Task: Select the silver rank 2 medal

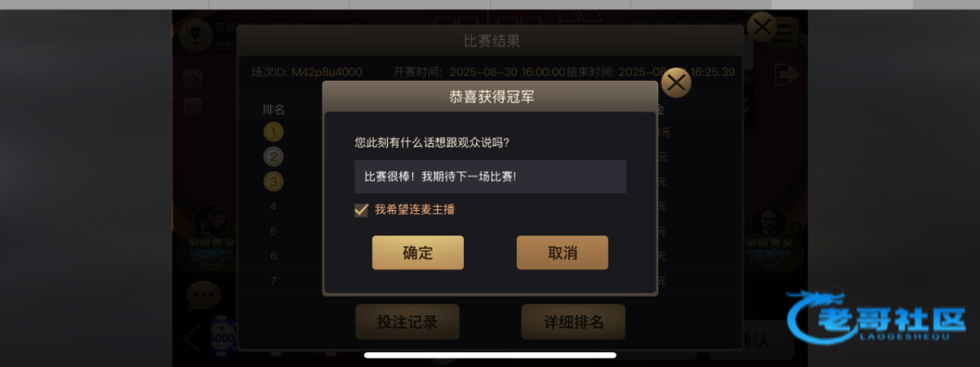Action: 273,156
